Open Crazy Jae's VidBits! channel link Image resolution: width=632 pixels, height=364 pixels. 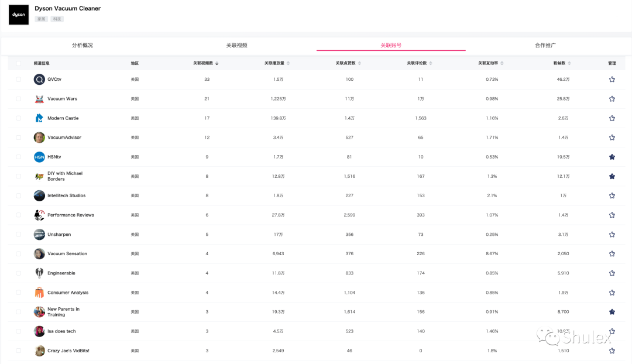(68, 351)
